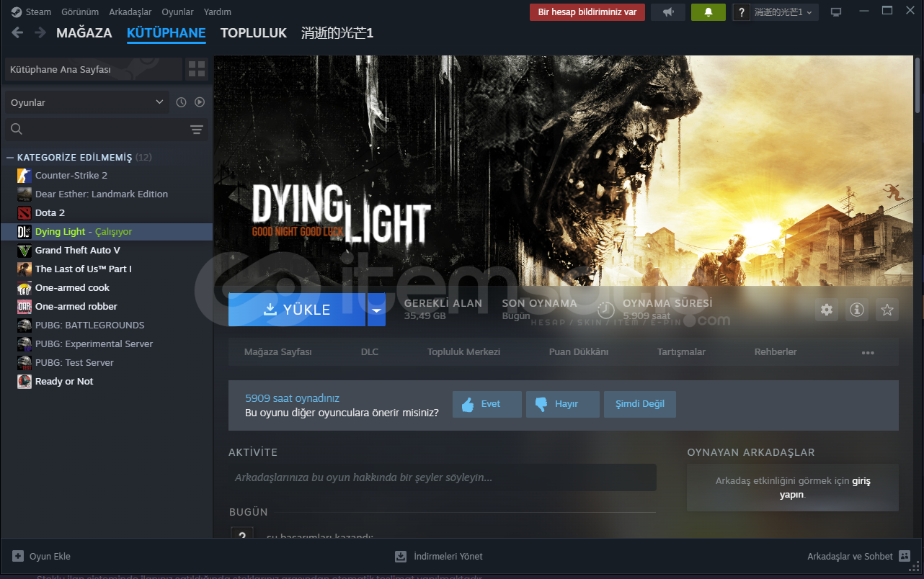This screenshot has width=924, height=579.
Task: Click the PUBG: Experimental Server icon
Action: pos(25,344)
